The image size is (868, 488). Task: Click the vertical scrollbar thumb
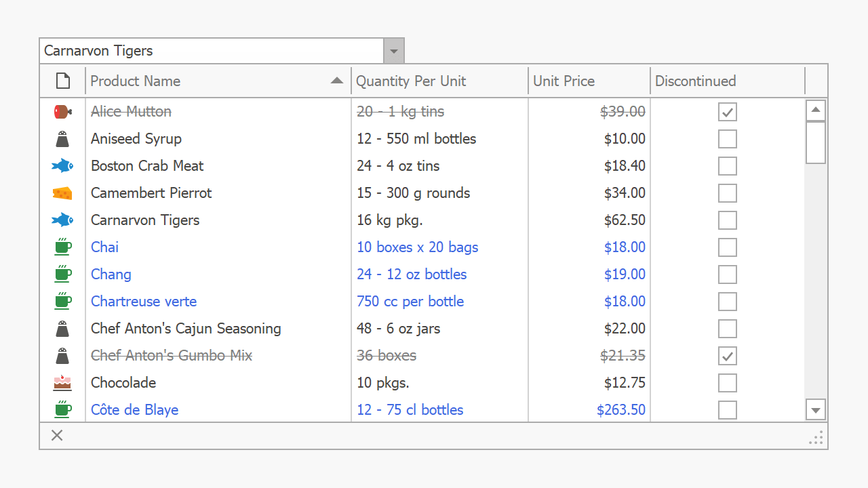[815, 142]
